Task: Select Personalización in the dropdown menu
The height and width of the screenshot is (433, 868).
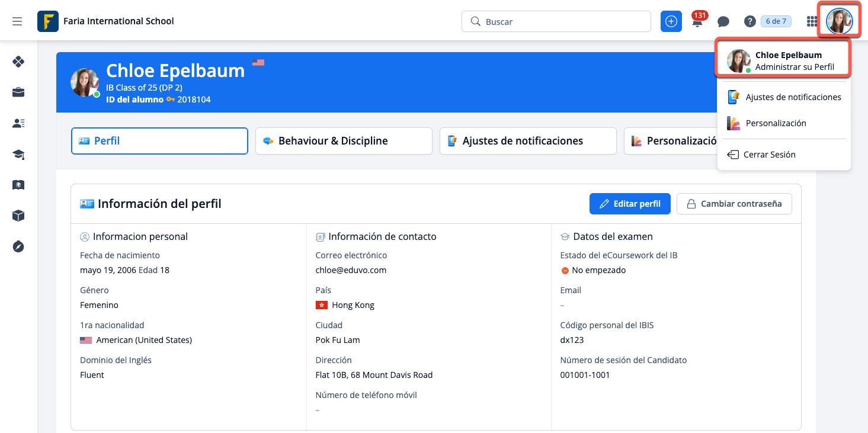Action: [776, 123]
